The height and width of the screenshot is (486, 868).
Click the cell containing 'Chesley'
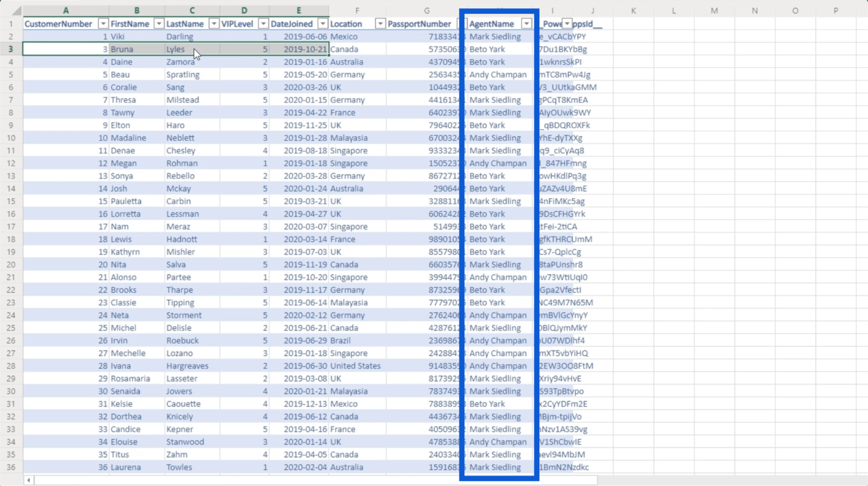192,150
